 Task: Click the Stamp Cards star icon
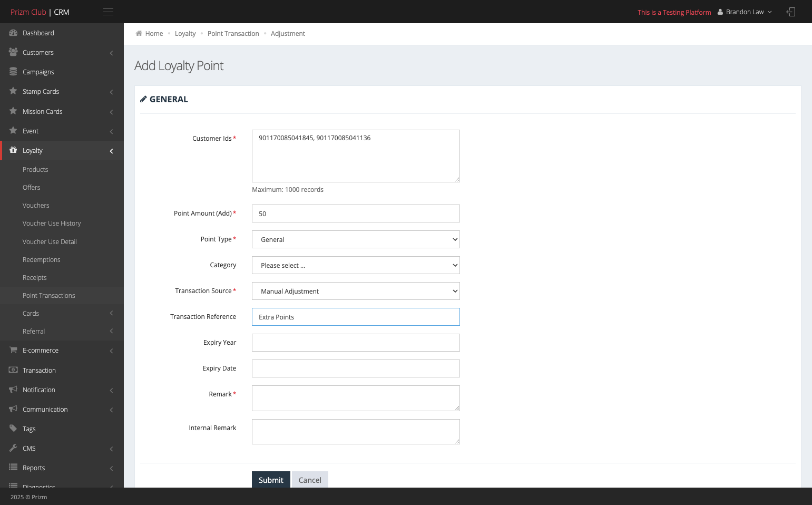13,91
